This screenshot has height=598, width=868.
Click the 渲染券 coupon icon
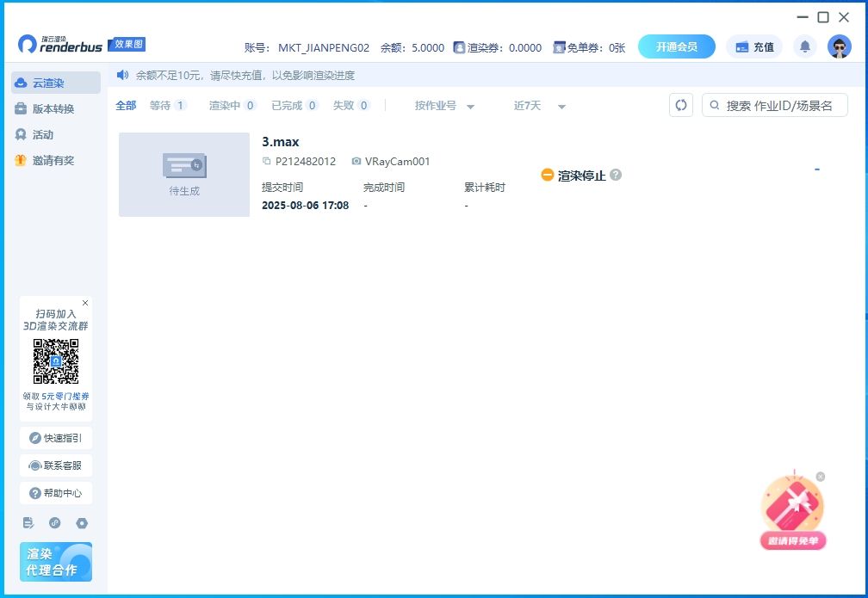459,47
